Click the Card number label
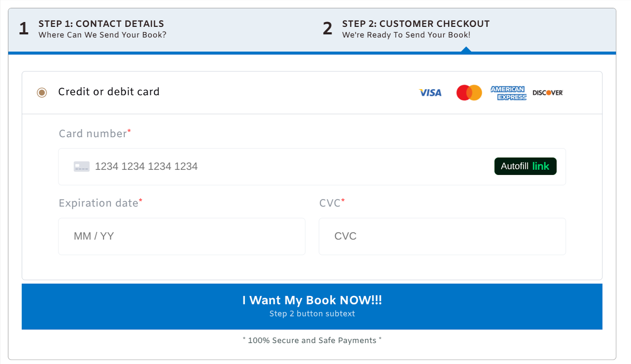 click(x=93, y=134)
